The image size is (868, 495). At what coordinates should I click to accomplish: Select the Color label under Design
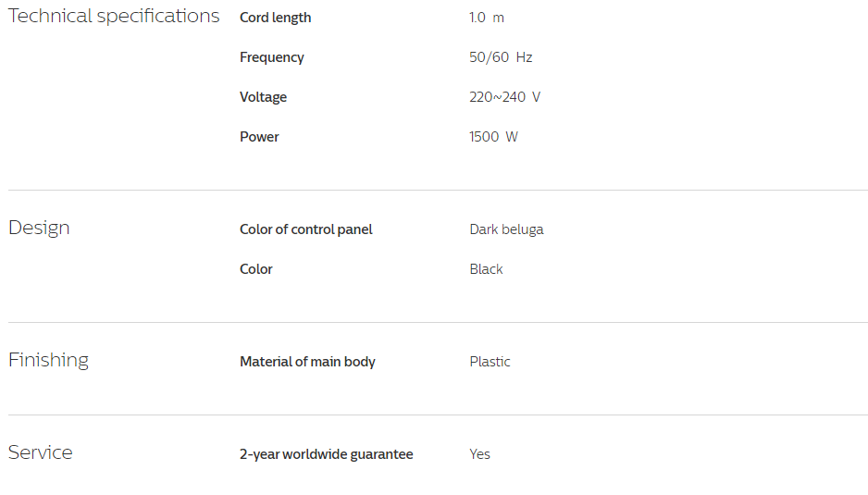255,269
